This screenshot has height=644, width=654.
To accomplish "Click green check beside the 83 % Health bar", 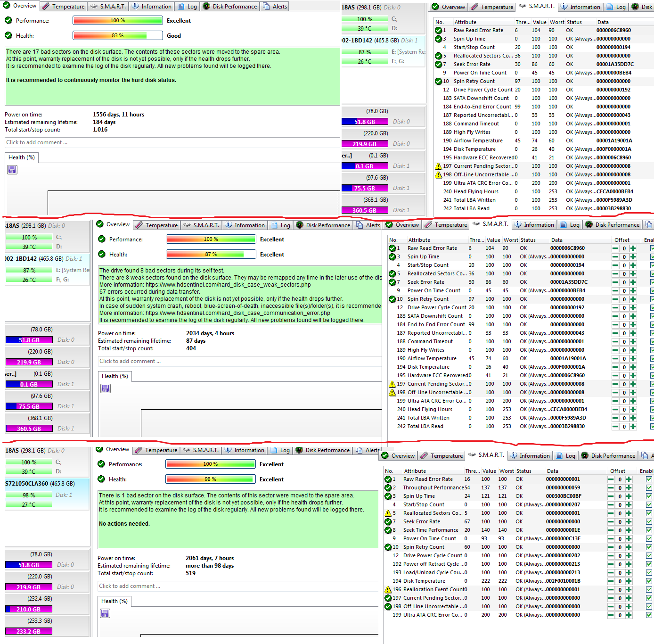I will [x=8, y=35].
